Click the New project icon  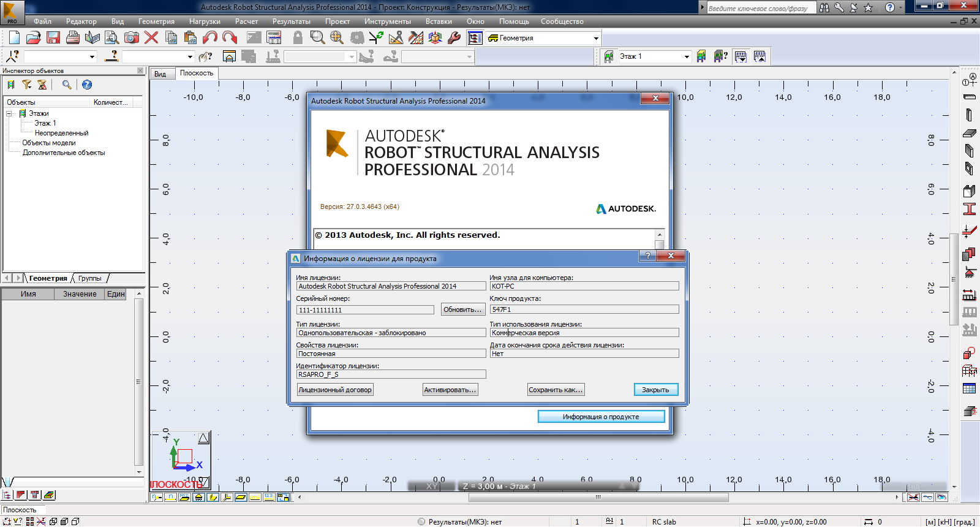click(14, 37)
